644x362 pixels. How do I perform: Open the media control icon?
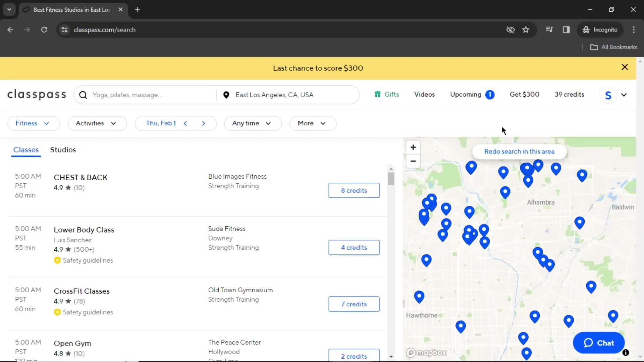tap(549, 30)
